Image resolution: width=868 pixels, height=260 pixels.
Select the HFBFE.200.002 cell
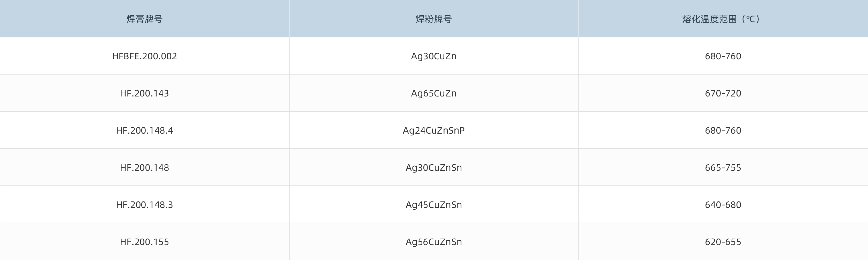coord(144,56)
